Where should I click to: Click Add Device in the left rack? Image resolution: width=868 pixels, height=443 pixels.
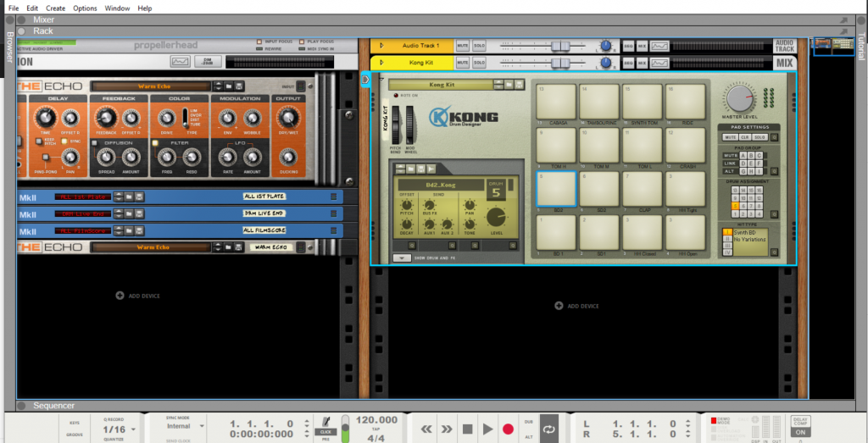point(138,296)
